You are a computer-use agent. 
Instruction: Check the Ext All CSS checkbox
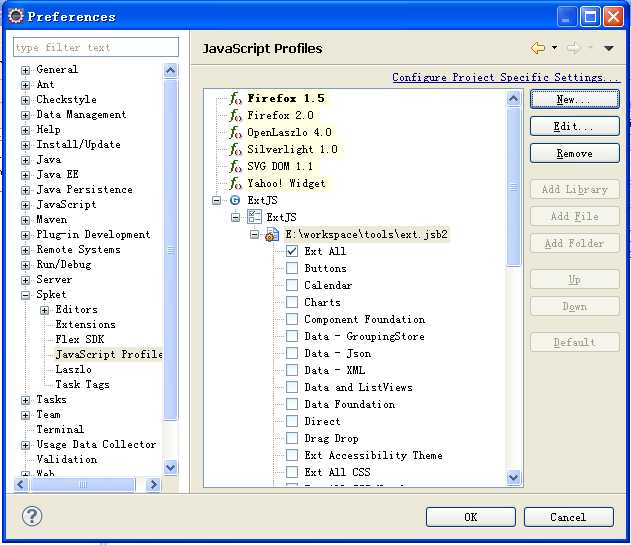[292, 472]
